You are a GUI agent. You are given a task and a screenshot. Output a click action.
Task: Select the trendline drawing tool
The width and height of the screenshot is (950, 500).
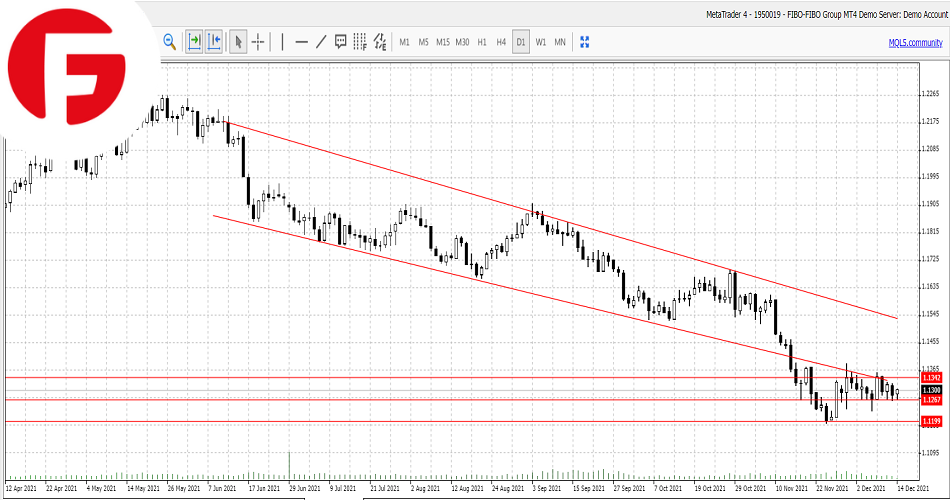click(x=321, y=41)
